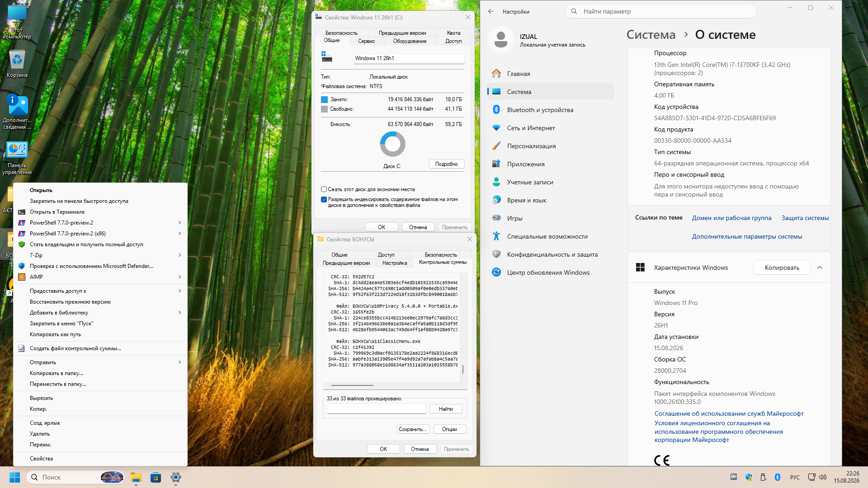Viewport: 868px width, 488px height.
Task: Click the Windows Security shield tray icon
Action: click(749, 477)
